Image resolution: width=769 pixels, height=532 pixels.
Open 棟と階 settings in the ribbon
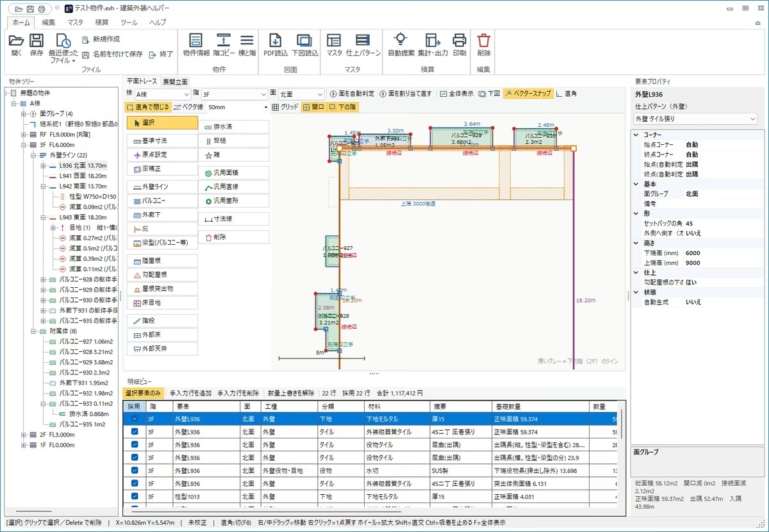[x=247, y=46]
